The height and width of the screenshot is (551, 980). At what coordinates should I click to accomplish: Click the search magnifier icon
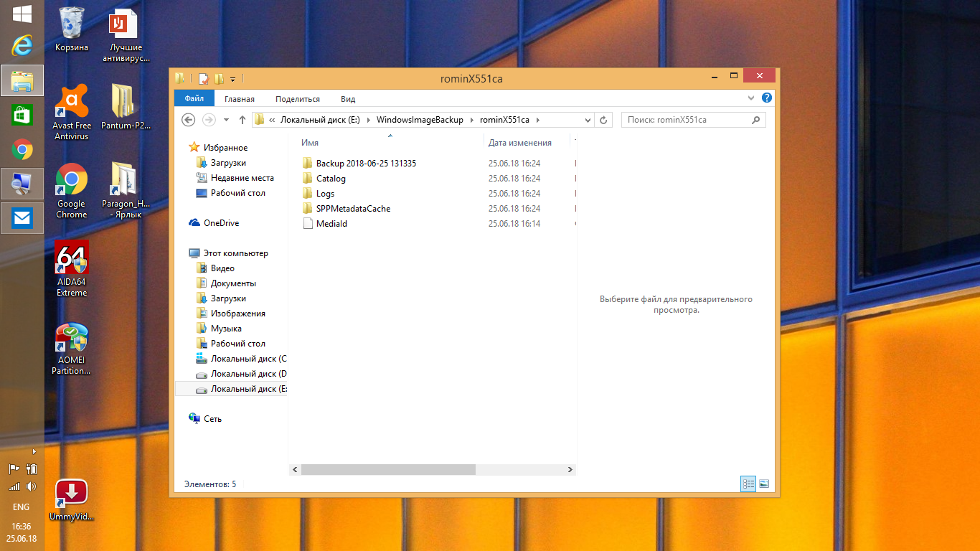point(757,120)
